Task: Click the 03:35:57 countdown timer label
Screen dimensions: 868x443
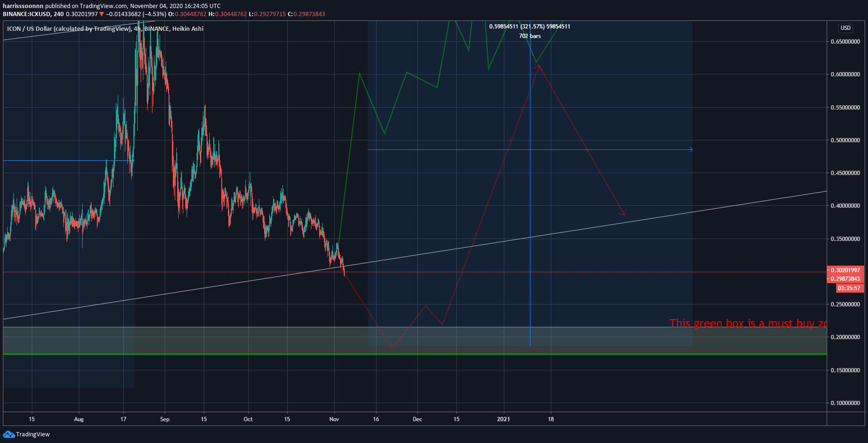Action: [x=850, y=288]
